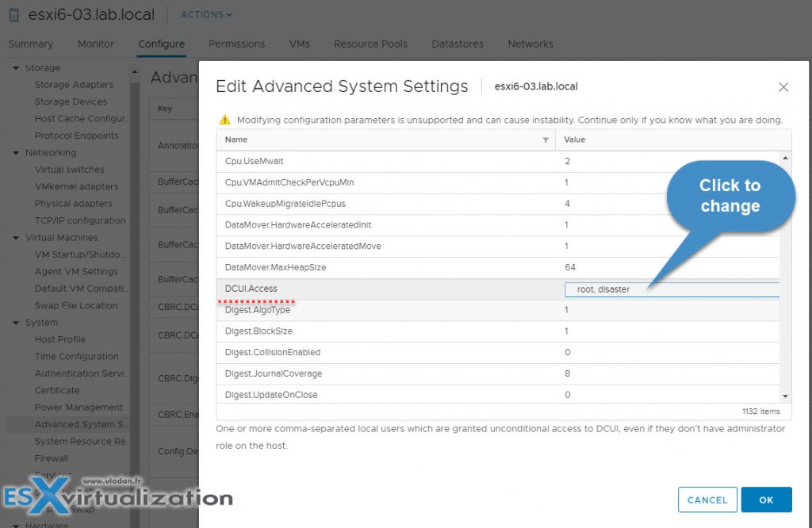Image resolution: width=812 pixels, height=528 pixels.
Task: Switch to the Networks tab
Action: [530, 44]
